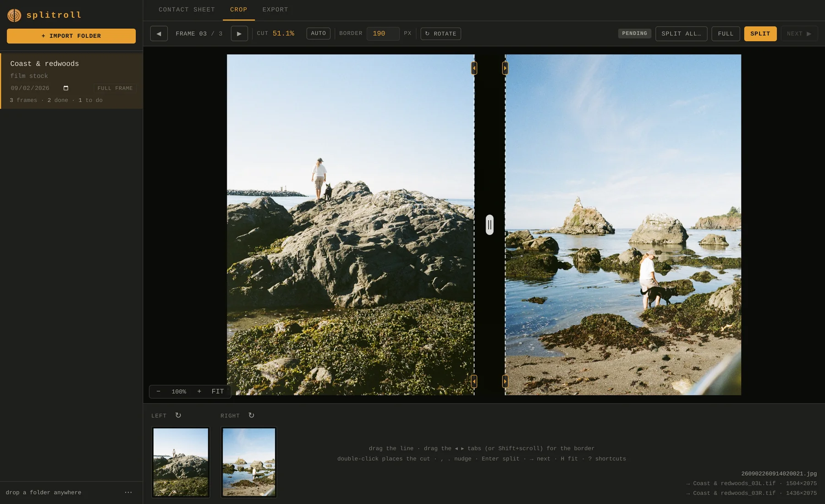825x504 pixels.
Task: Select the CROP tab
Action: tap(238, 10)
